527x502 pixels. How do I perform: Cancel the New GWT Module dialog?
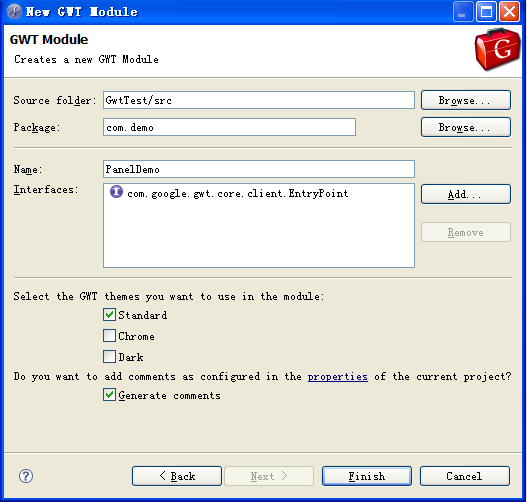465,476
